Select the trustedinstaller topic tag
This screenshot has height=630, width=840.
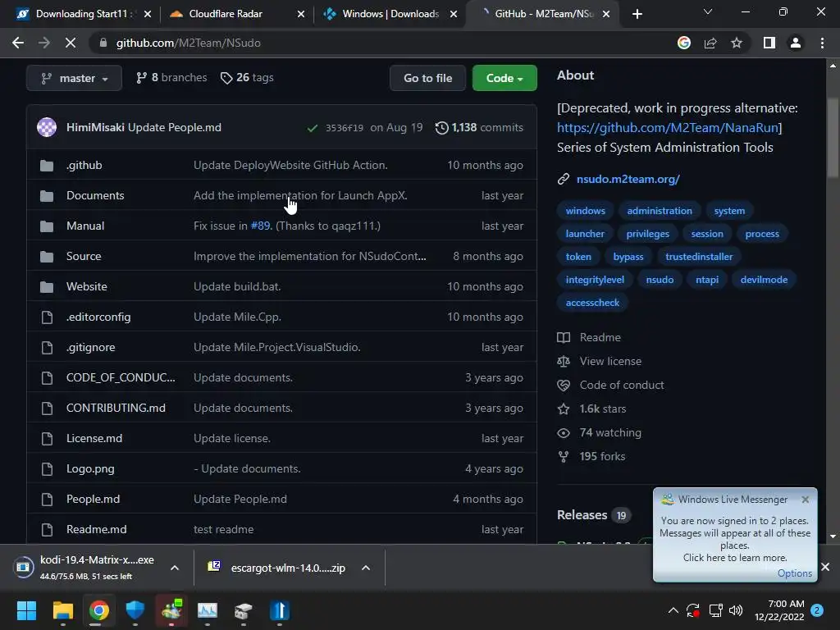(x=699, y=257)
